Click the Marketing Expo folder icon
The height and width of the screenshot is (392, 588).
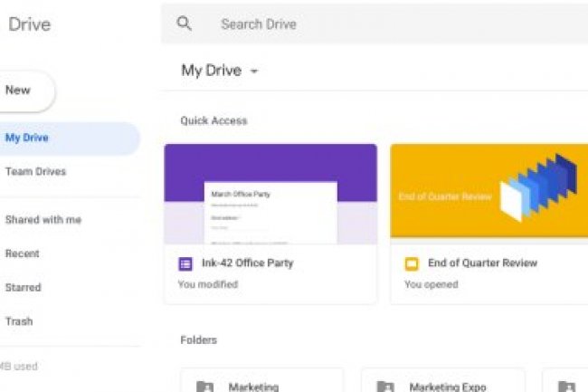[x=385, y=387]
